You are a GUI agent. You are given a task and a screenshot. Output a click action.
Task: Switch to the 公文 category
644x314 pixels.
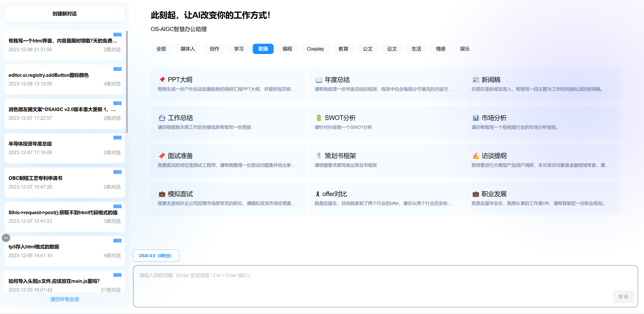pyautogui.click(x=368, y=49)
